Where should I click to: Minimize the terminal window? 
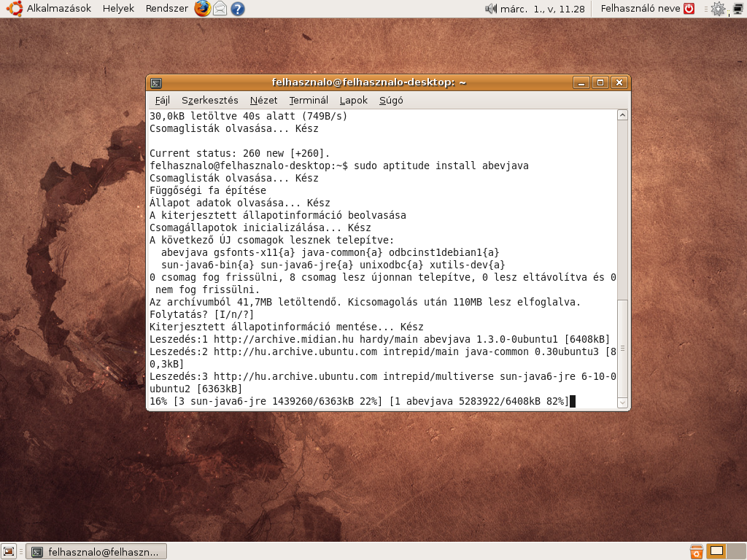pyautogui.click(x=581, y=83)
